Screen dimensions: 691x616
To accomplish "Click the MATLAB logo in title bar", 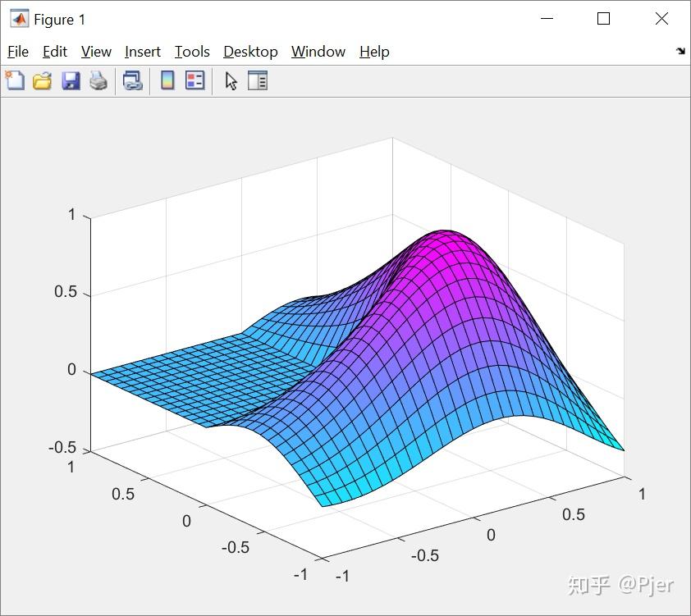I will click(19, 19).
